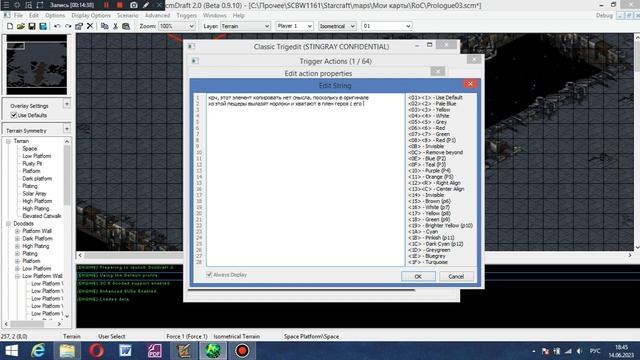Click the Save map floppy icon
Image resolution: width=640 pixels, height=360 pixels.
[x=32, y=26]
